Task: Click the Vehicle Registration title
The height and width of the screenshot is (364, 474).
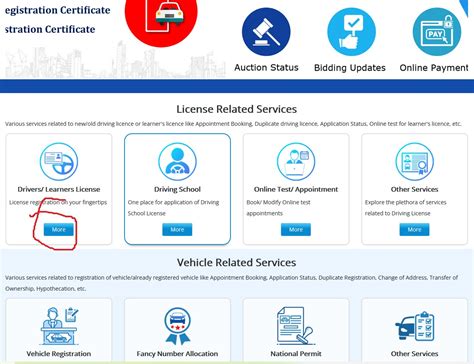Action: [59, 354]
